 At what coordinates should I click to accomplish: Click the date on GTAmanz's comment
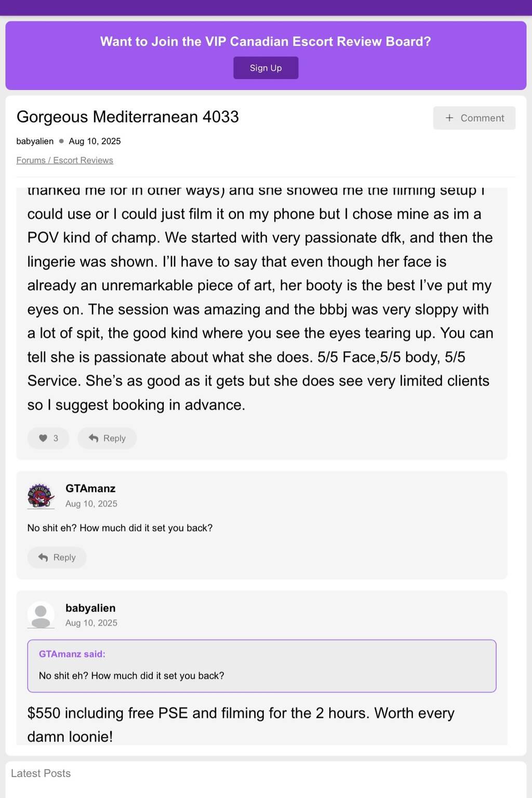coord(91,503)
